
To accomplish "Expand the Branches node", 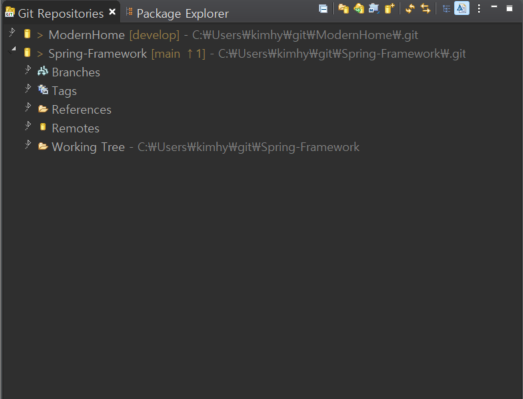I will click(28, 70).
